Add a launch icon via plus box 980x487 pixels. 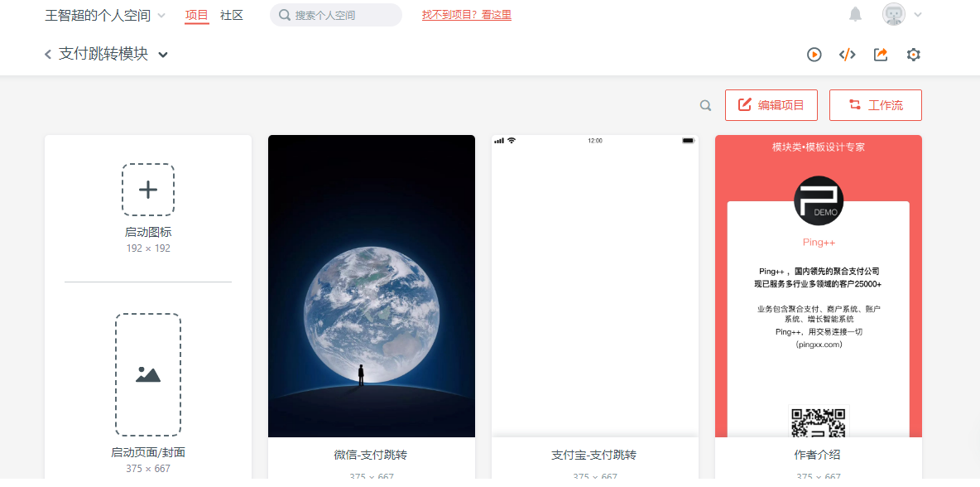pyautogui.click(x=148, y=190)
